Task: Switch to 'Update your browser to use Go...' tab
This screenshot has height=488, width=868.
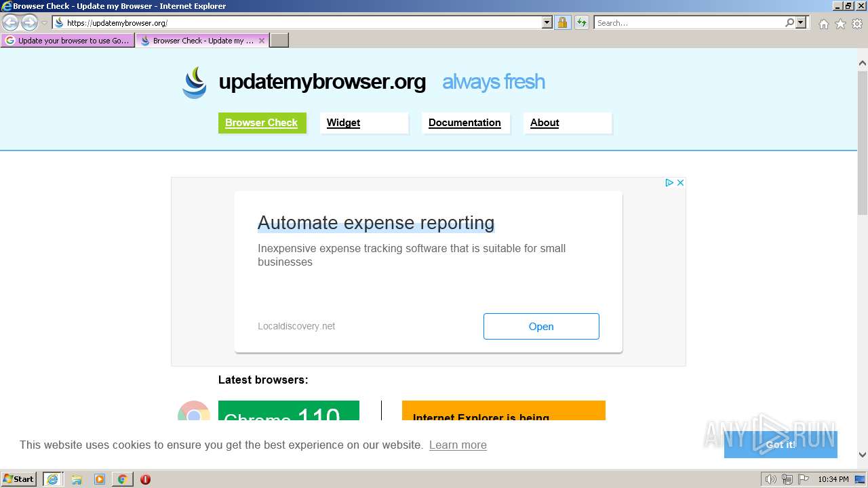Action: point(68,41)
